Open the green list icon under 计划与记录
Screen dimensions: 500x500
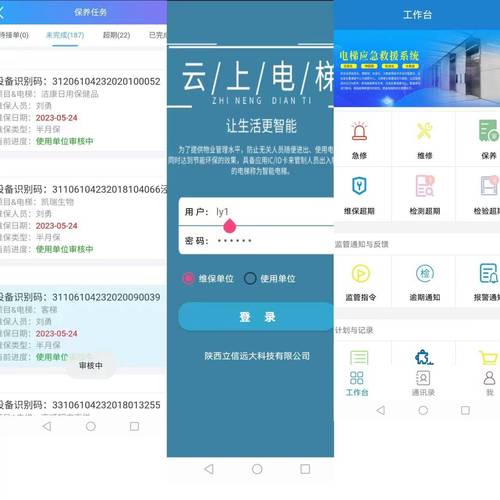click(359, 357)
